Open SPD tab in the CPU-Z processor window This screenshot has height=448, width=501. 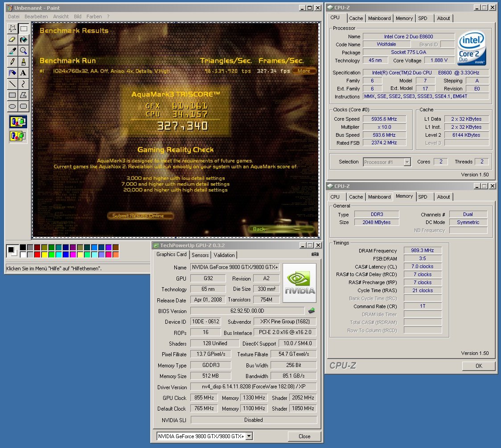point(423,19)
